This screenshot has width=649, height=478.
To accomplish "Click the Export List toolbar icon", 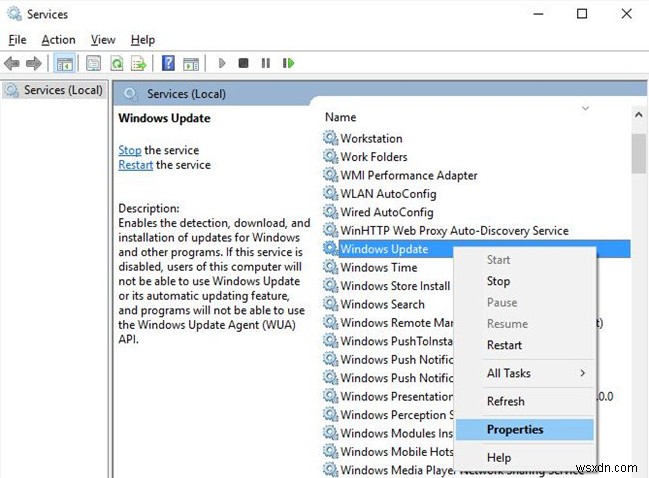I will pyautogui.click(x=139, y=63).
